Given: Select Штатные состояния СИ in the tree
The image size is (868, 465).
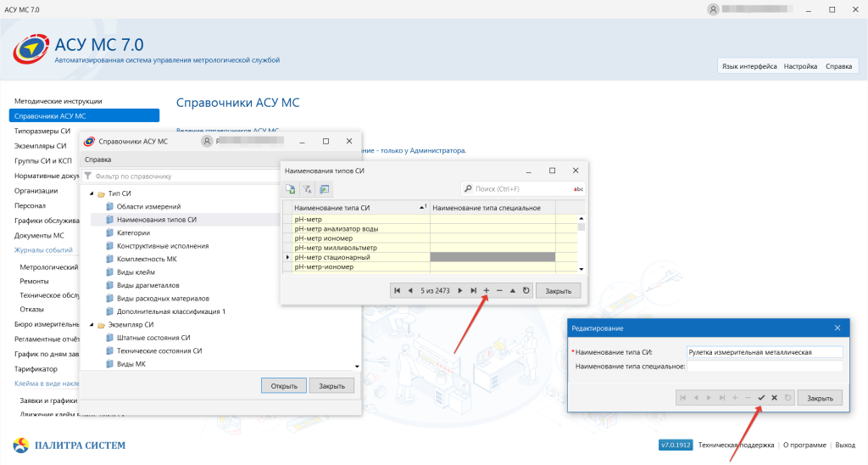Looking at the screenshot, I should [x=153, y=338].
